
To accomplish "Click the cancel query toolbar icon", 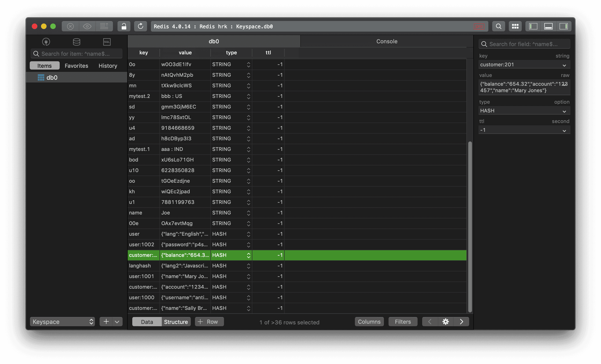I will click(x=70, y=26).
